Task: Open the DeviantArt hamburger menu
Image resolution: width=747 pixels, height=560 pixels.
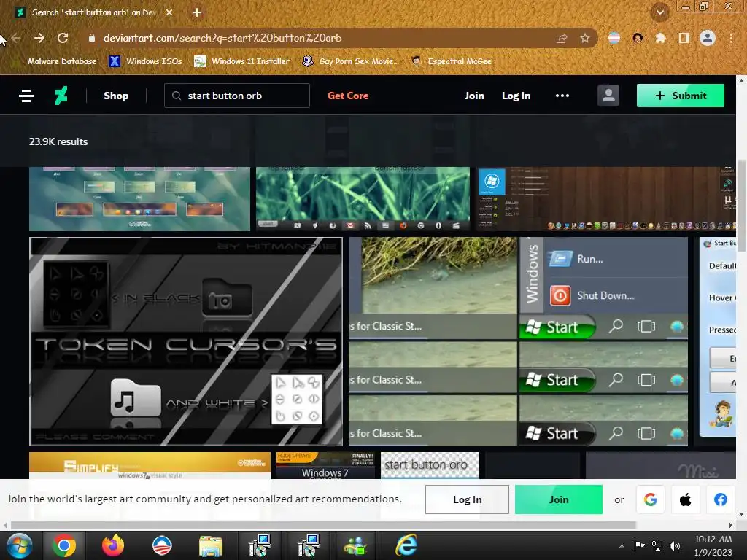Action: [x=26, y=96]
